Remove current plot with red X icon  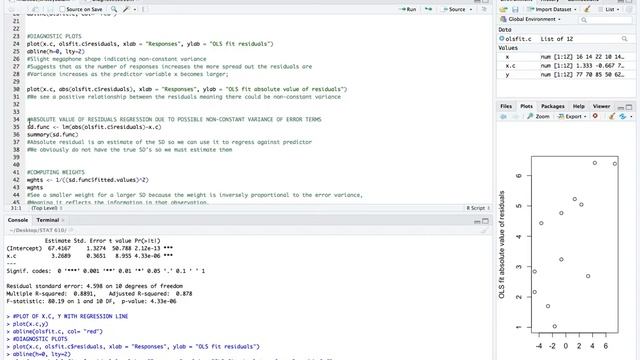(595, 116)
